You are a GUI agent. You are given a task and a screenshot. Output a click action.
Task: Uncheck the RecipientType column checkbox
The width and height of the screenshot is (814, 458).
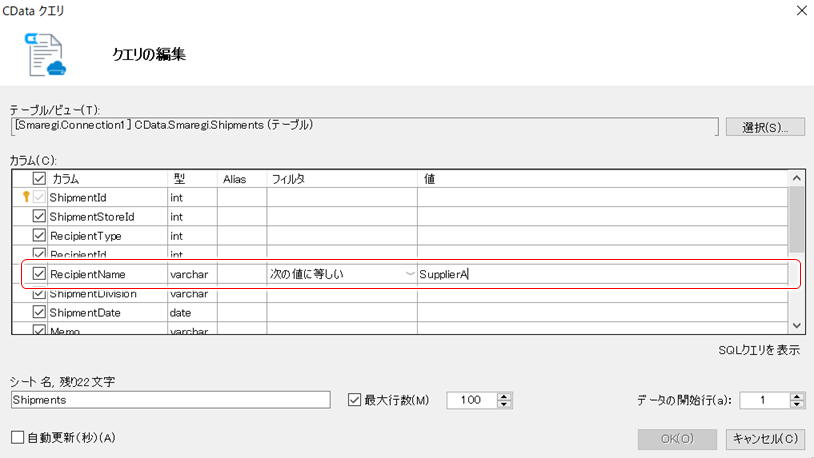(39, 235)
